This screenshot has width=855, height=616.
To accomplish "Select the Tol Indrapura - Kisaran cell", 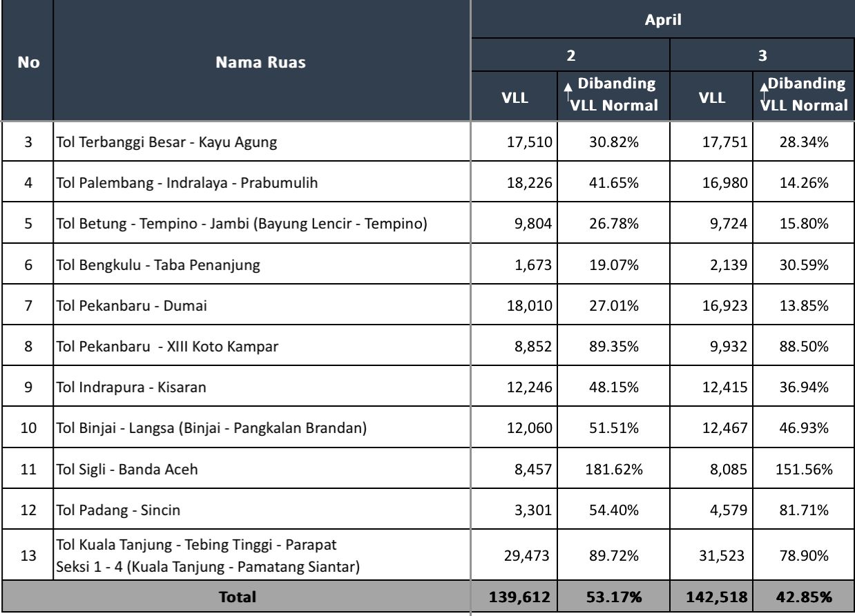I will pyautogui.click(x=135, y=387).
